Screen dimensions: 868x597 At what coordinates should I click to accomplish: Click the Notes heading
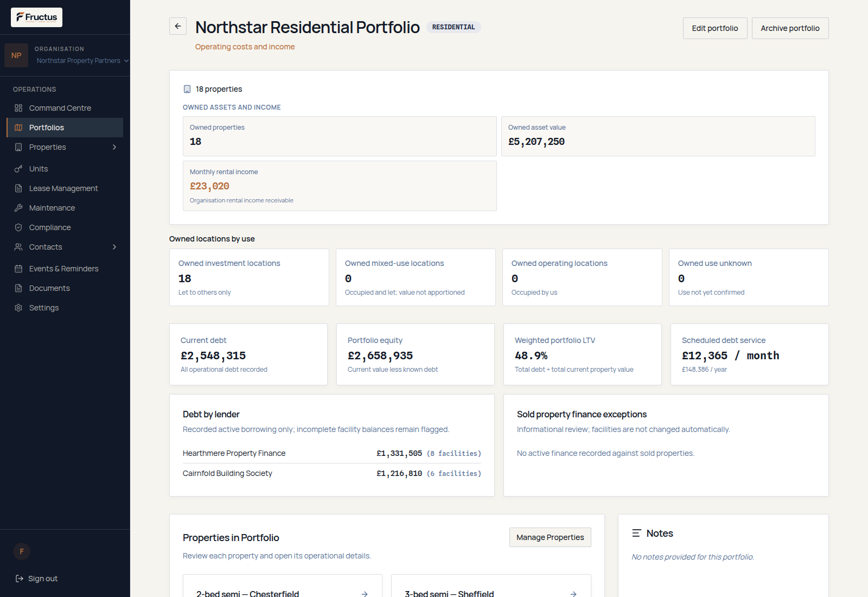[x=660, y=534]
